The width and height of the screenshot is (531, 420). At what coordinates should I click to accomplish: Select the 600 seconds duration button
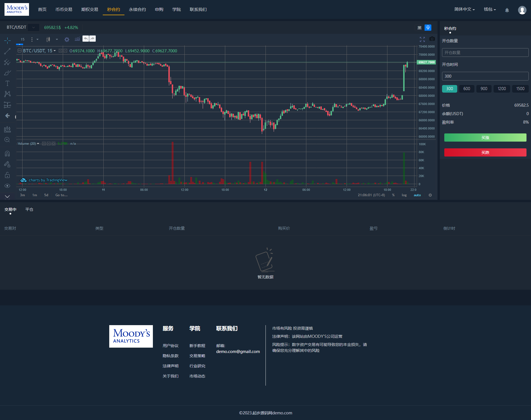pos(467,89)
